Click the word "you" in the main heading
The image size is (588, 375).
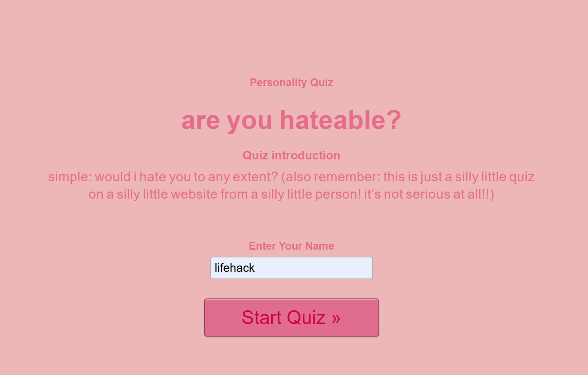pos(249,120)
